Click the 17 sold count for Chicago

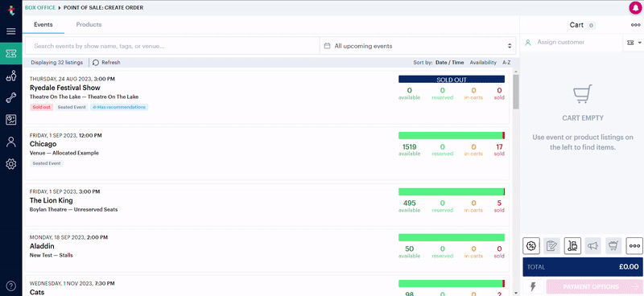pos(499,147)
